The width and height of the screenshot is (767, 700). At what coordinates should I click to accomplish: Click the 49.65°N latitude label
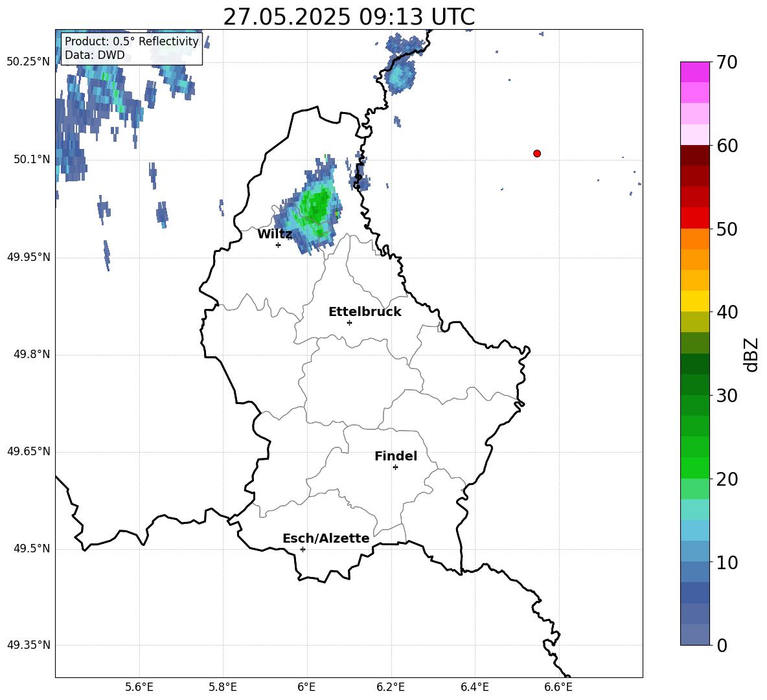pos(29,451)
